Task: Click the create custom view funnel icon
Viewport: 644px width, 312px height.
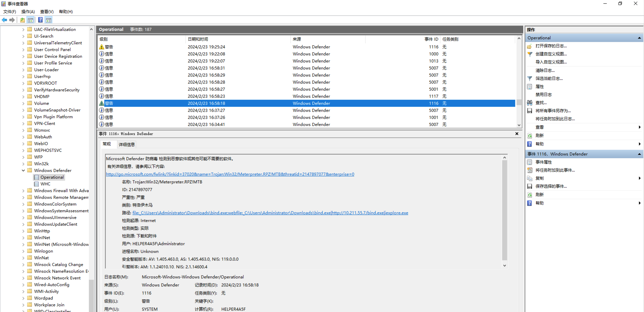Action: tap(529, 54)
